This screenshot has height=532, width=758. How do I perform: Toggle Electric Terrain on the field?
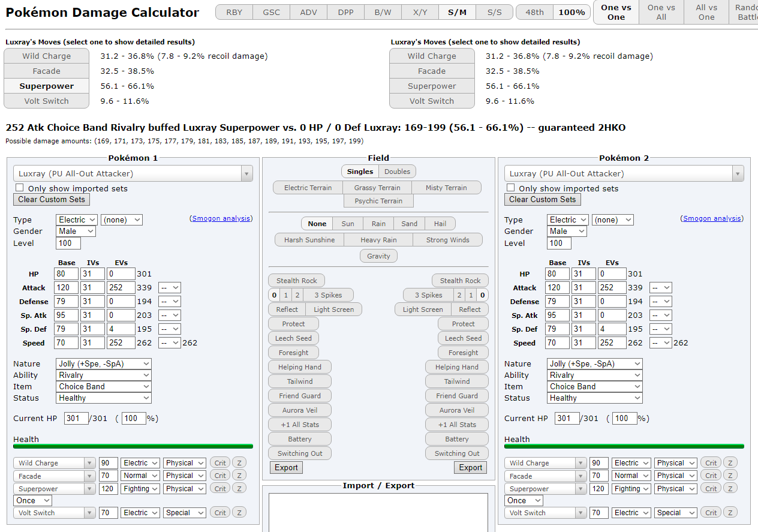(308, 188)
